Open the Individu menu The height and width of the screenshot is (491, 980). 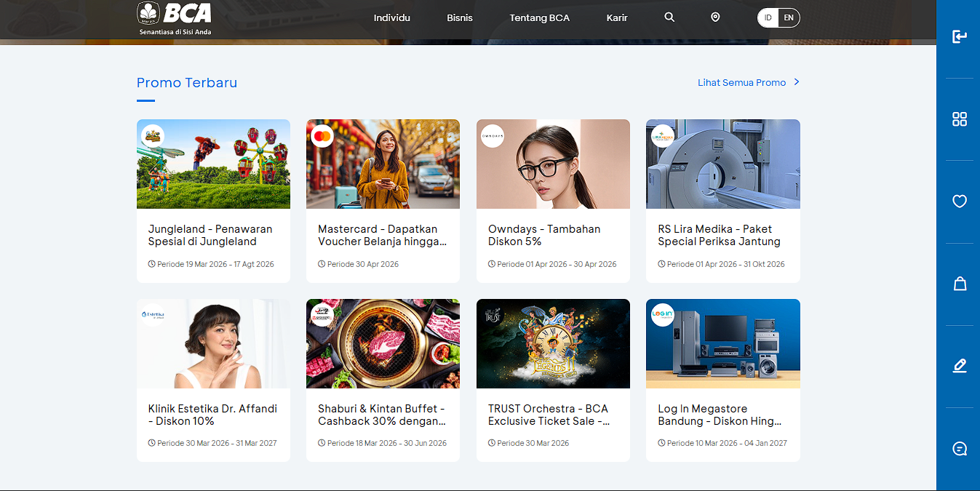point(392,17)
